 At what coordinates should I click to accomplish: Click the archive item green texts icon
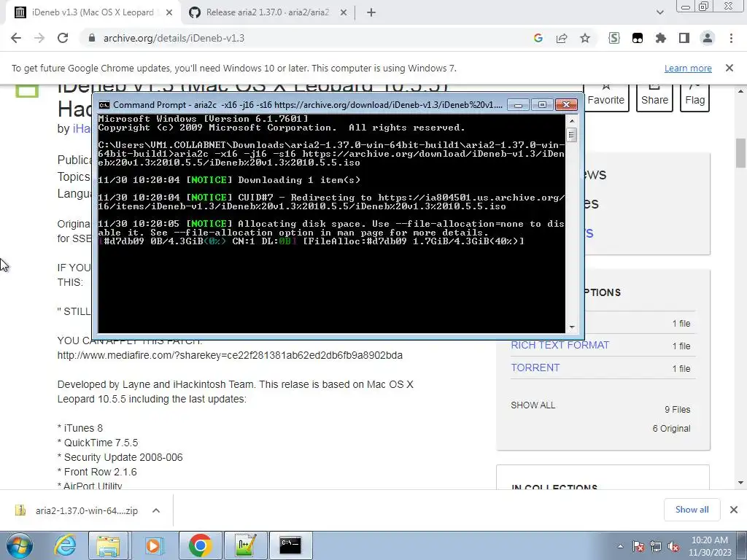27,90
